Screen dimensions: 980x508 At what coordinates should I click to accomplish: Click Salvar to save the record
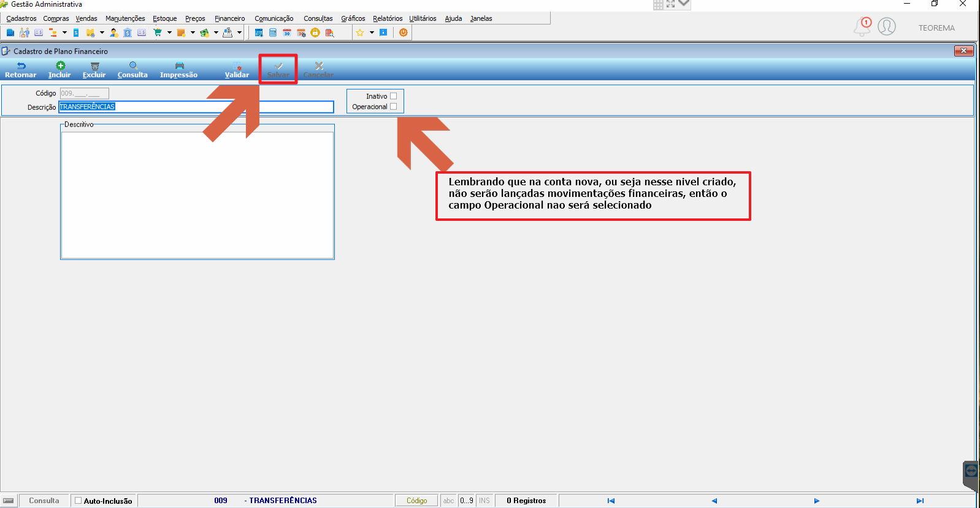point(278,69)
